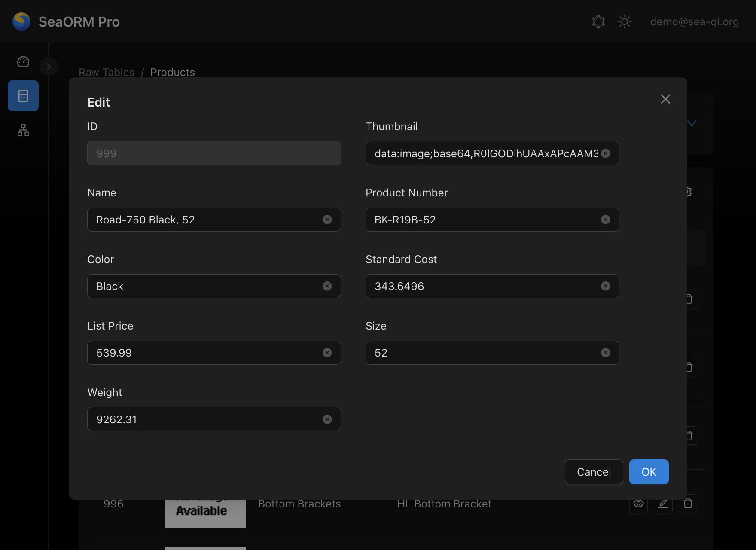This screenshot has width=756, height=550.
Task: Toggle the light/dark theme sun icon
Action: pos(624,22)
